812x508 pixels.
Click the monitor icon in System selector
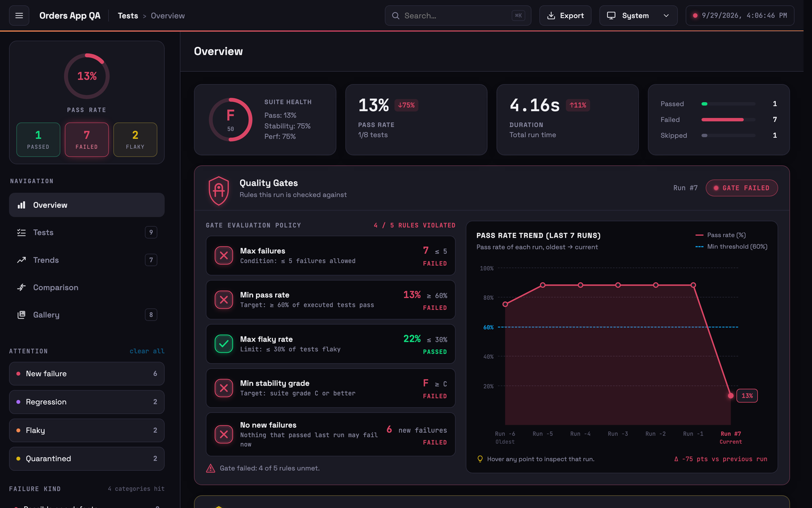tap(611, 16)
